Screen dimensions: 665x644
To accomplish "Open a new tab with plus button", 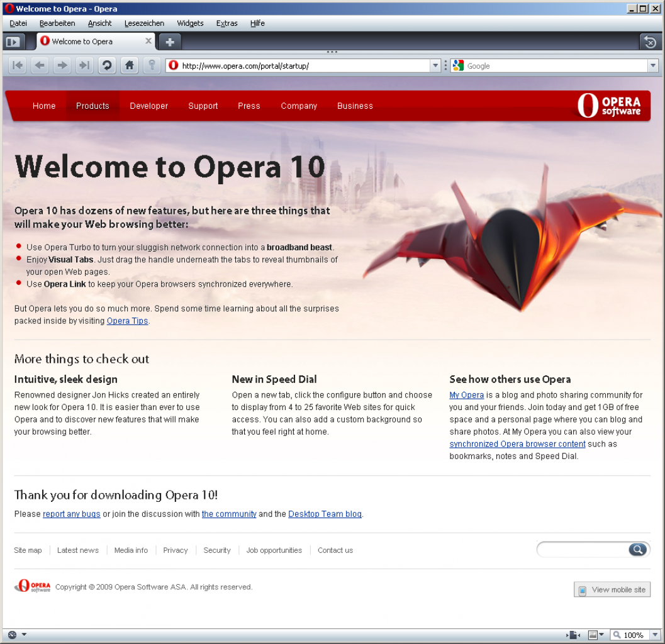I will [x=170, y=42].
